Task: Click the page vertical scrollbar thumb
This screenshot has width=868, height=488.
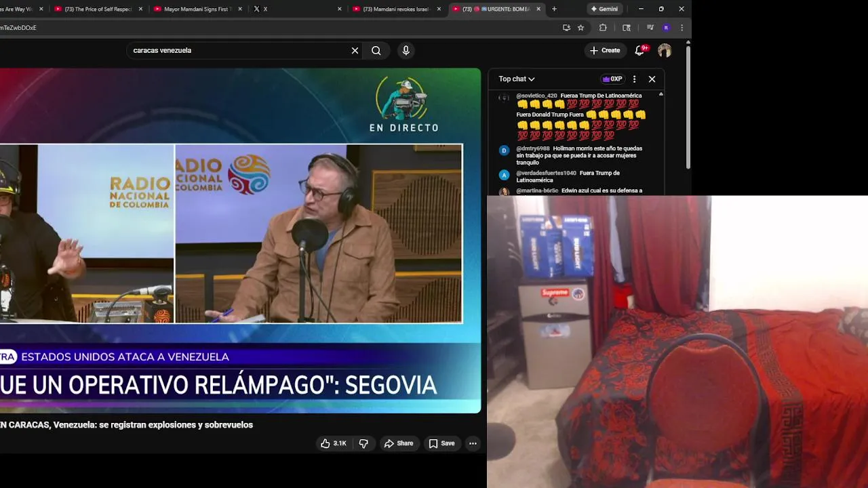Action: coord(688,108)
